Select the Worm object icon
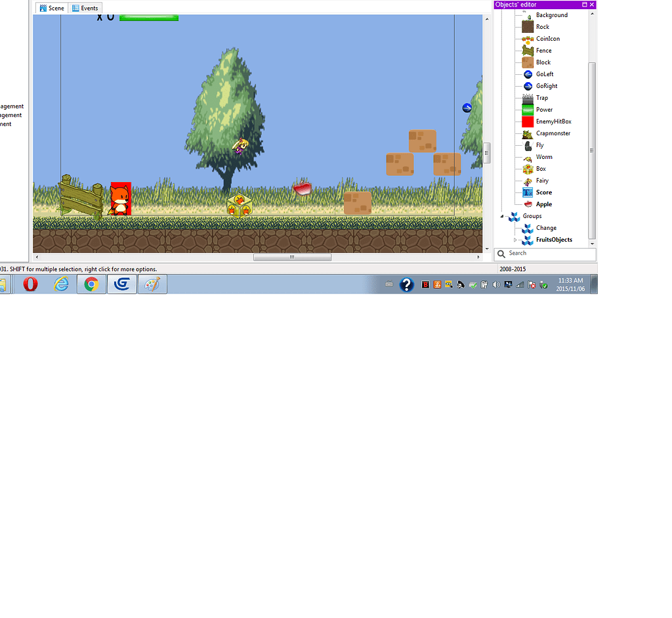This screenshot has width=672, height=618. click(528, 157)
